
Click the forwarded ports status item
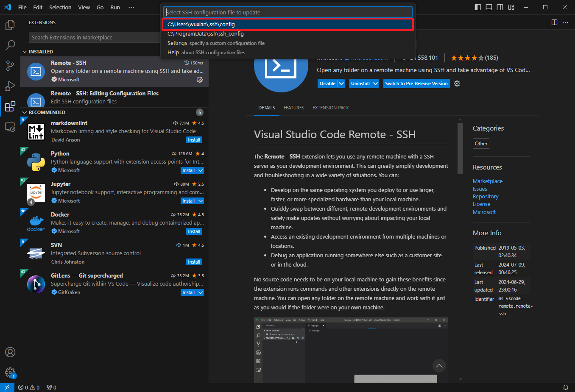point(51,387)
